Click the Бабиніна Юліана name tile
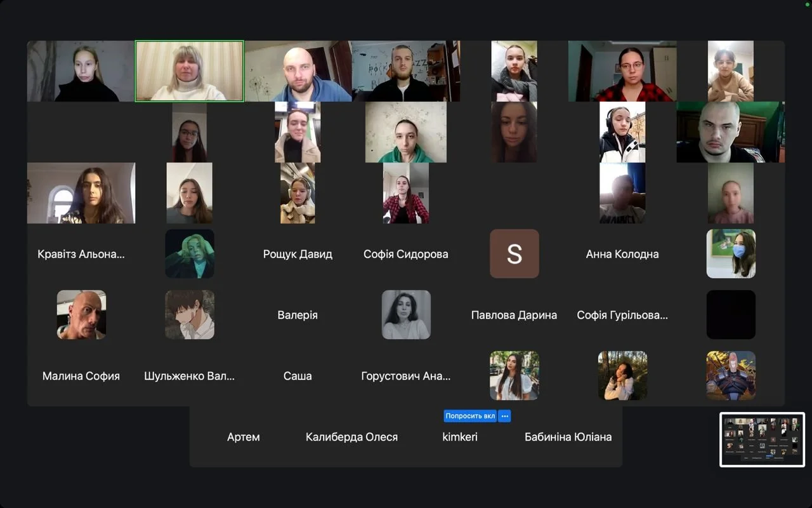 568,437
